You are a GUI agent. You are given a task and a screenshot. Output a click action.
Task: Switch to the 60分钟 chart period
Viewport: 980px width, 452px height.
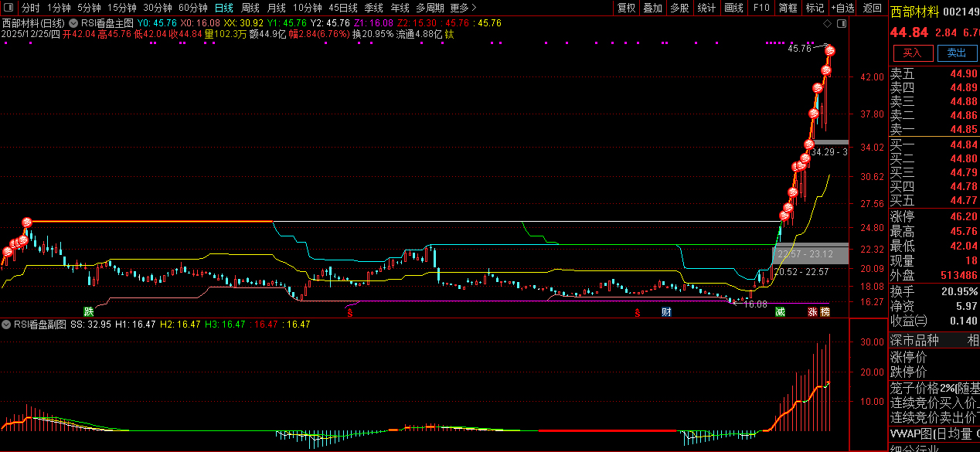point(193,8)
